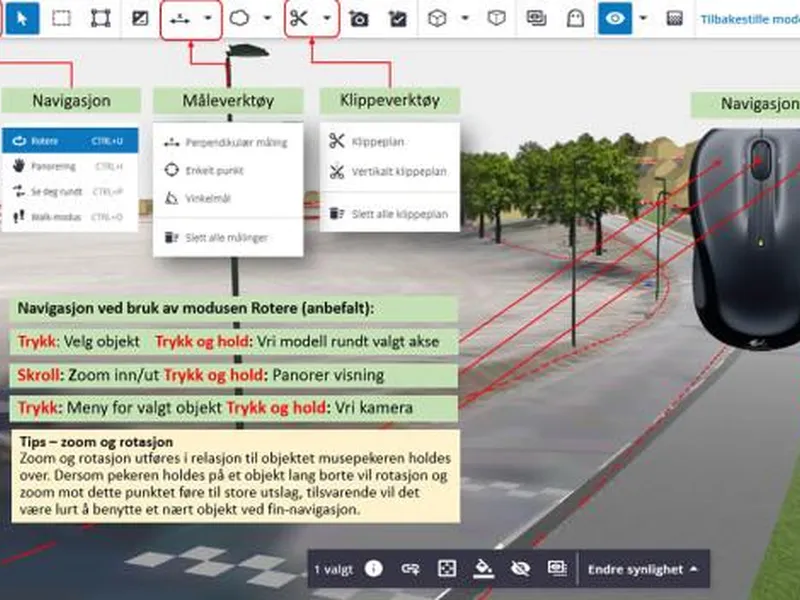The width and height of the screenshot is (800, 600).
Task: Open the scissors clipping tool dropdown arrow
Action: (x=327, y=18)
